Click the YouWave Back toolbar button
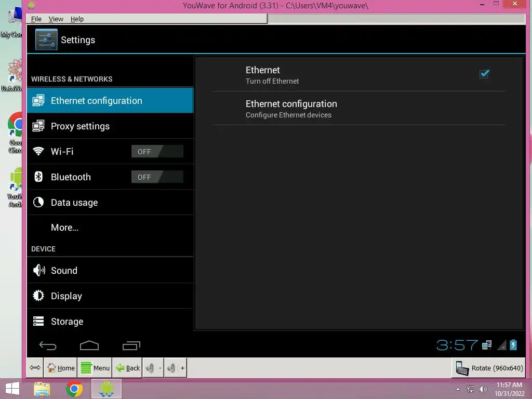Viewport: 532px width, 399px height. [x=127, y=368]
